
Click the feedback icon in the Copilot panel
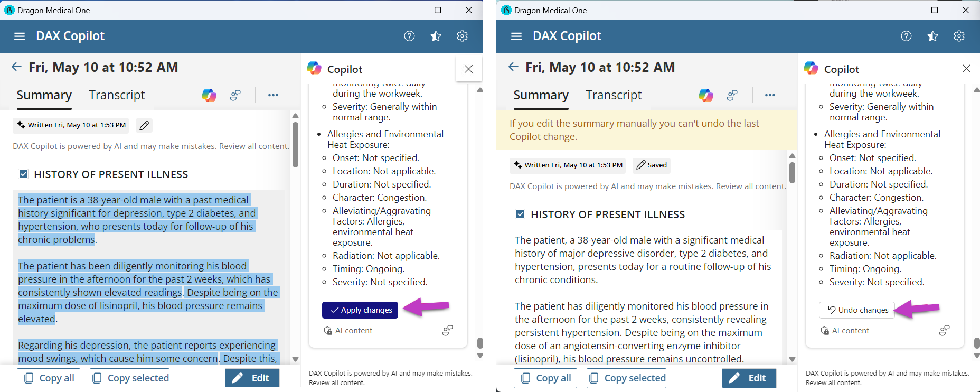coord(447,330)
